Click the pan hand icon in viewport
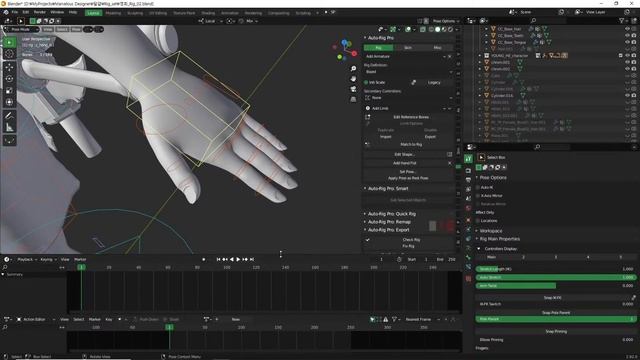 coord(353,79)
